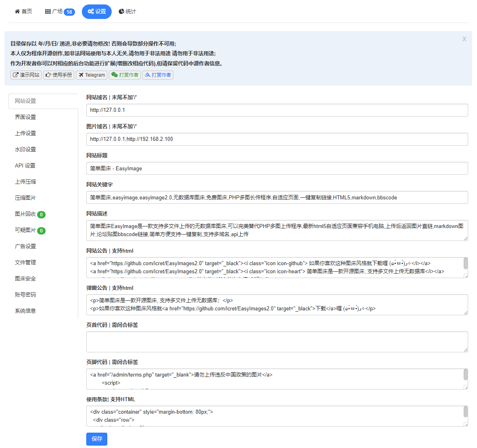Select 界面设置 in the sidebar
This screenshot has height=448, width=477.
point(25,117)
